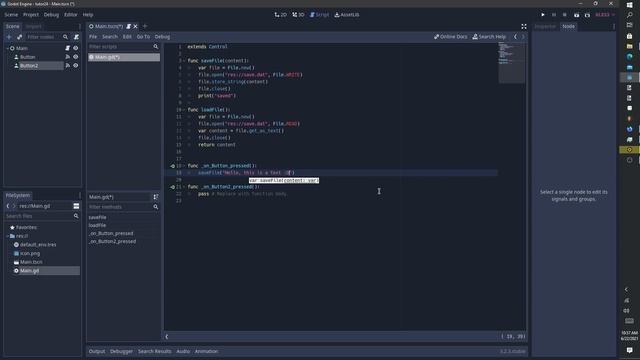
Task: Click the code minimap
Action: pos(511,63)
